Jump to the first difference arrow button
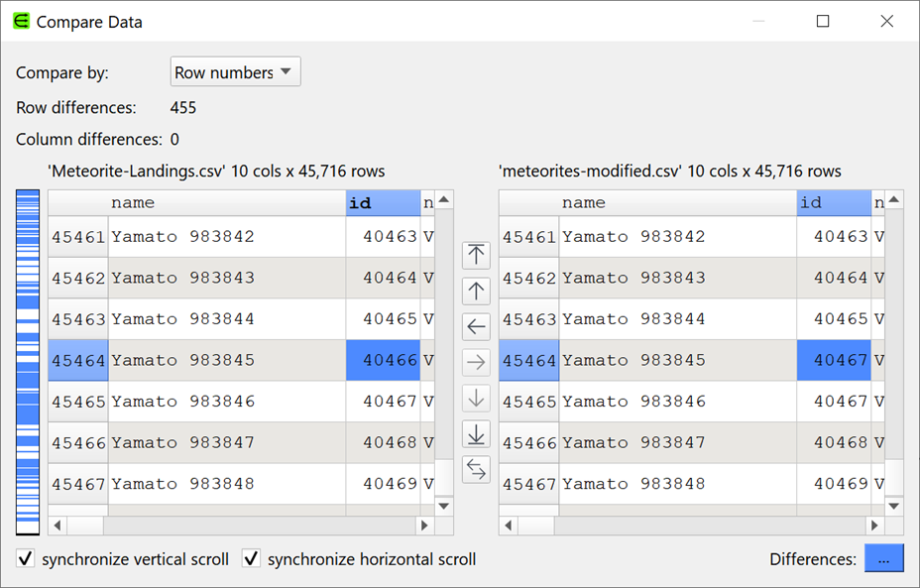This screenshot has width=920, height=588. click(x=476, y=255)
